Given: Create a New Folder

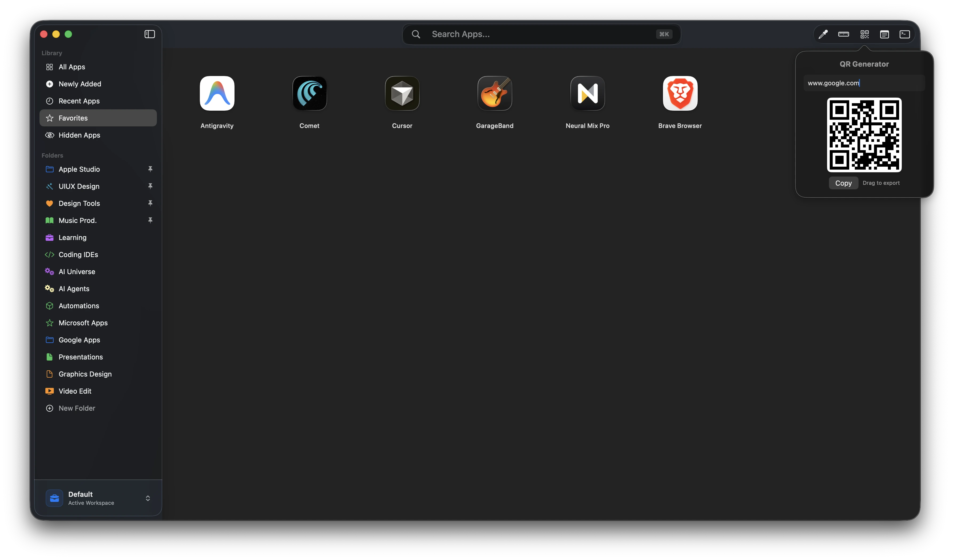Looking at the screenshot, I should tap(98, 408).
